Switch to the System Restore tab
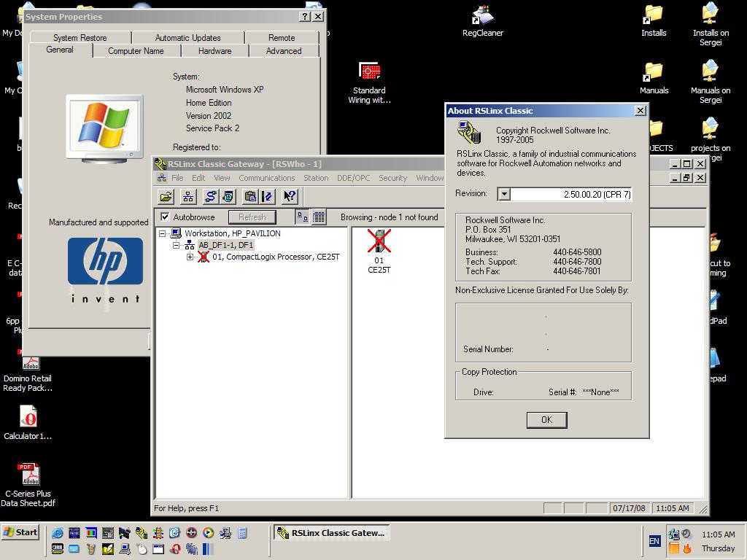Screen dimensions: 747x560 80,38
